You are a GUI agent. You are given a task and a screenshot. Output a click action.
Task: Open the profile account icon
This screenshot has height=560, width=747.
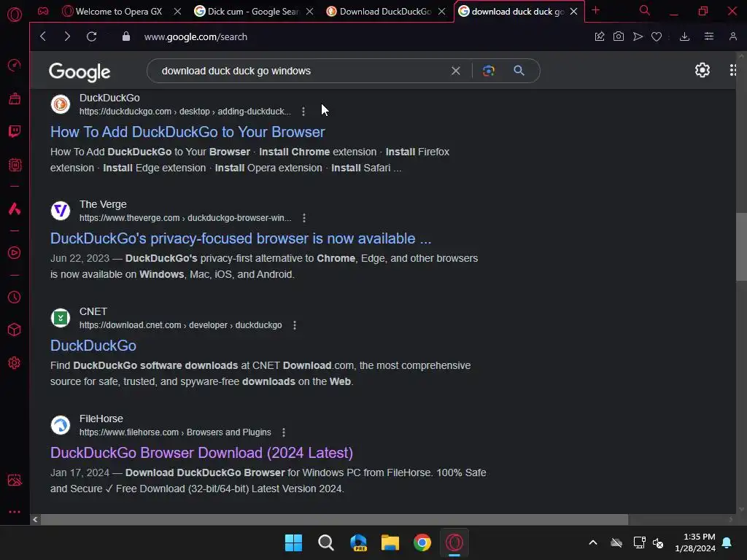(733, 36)
